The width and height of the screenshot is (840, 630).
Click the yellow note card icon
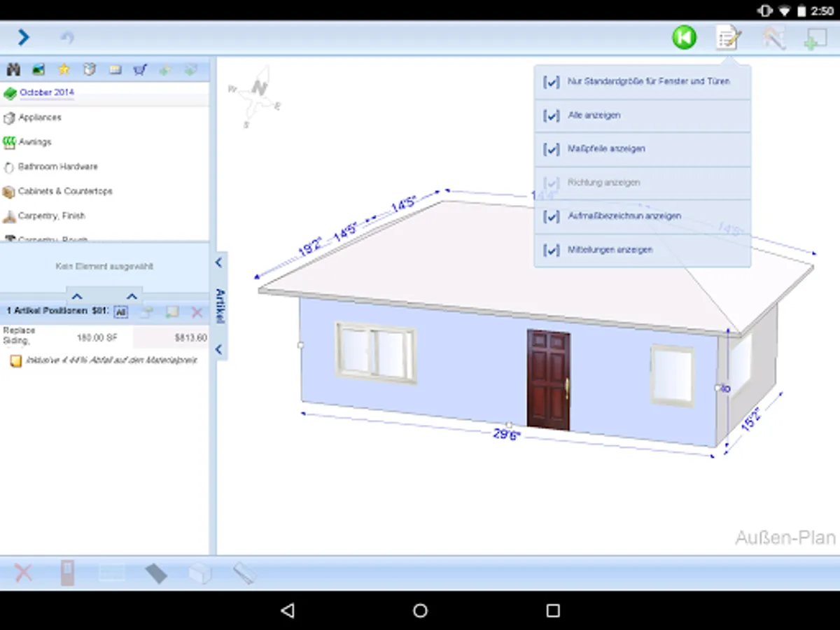pyautogui.click(x=115, y=69)
